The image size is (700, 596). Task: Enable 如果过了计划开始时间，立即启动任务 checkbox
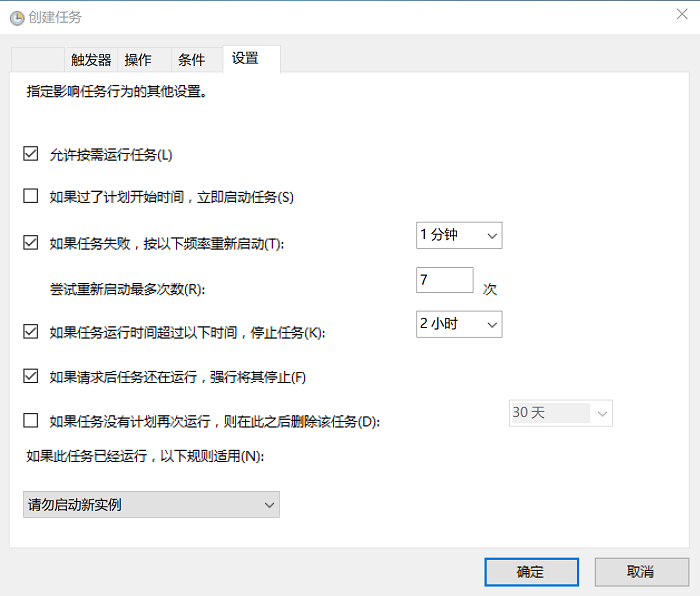[x=31, y=196]
